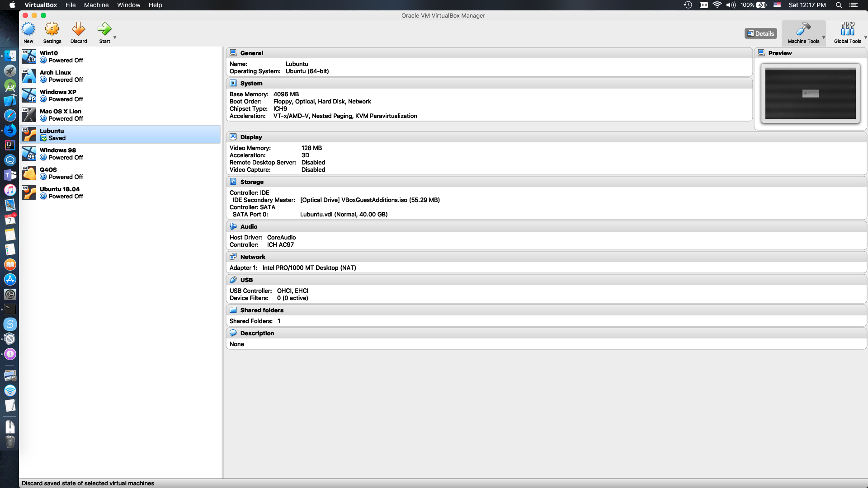Click the Description section bubble icon
868x488 pixels.
pyautogui.click(x=233, y=333)
